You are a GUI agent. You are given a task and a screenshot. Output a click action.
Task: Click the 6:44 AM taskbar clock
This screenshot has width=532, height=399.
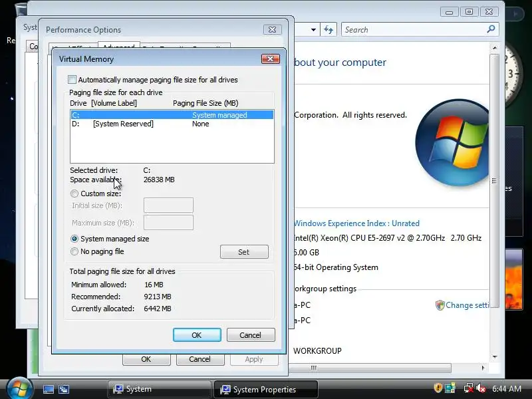pyautogui.click(x=507, y=388)
